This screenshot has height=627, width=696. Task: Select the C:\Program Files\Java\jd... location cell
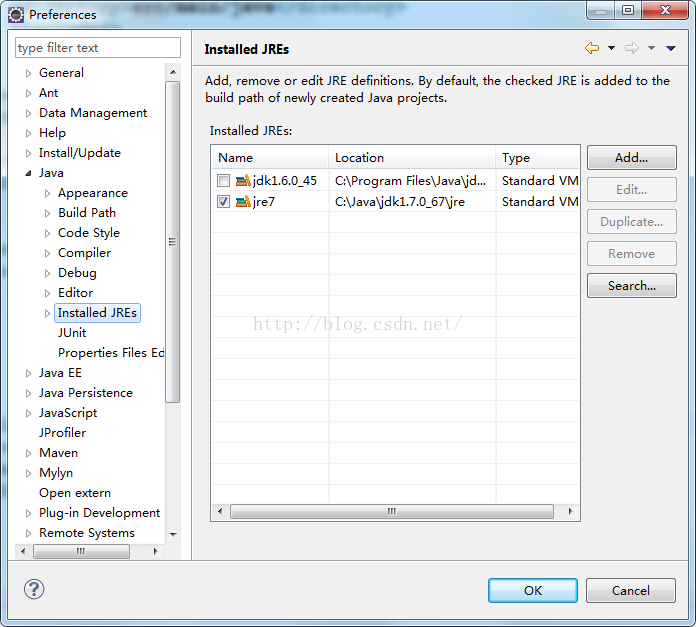tap(412, 181)
